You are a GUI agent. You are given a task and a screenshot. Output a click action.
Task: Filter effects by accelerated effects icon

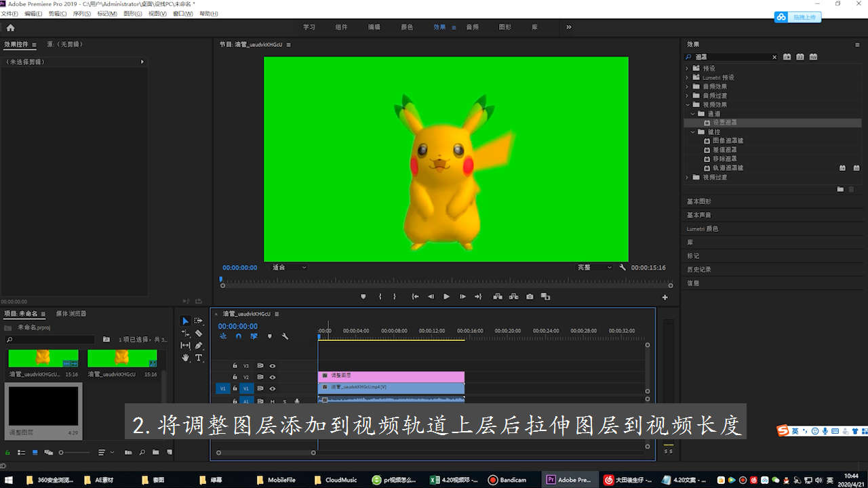click(x=787, y=57)
